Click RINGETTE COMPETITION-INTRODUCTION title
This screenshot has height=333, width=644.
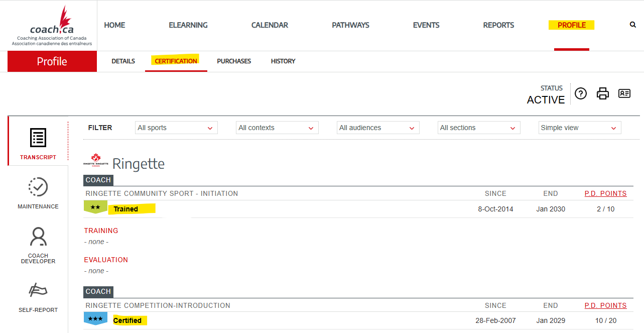click(158, 305)
